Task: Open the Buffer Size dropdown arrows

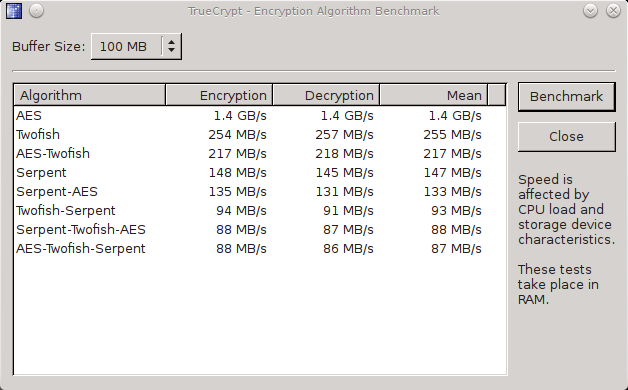Action: tap(171, 46)
